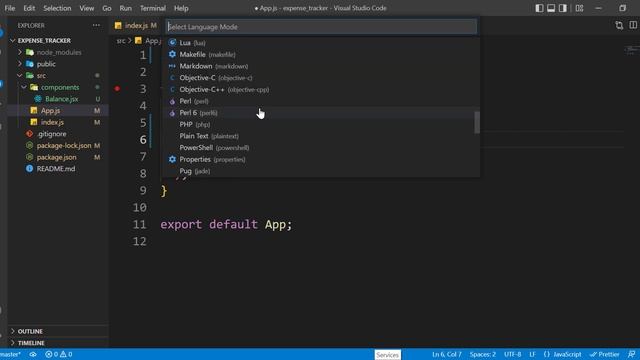This screenshot has width=640, height=360.
Task: Click the feedback icon in status bar
Action: [631, 354]
